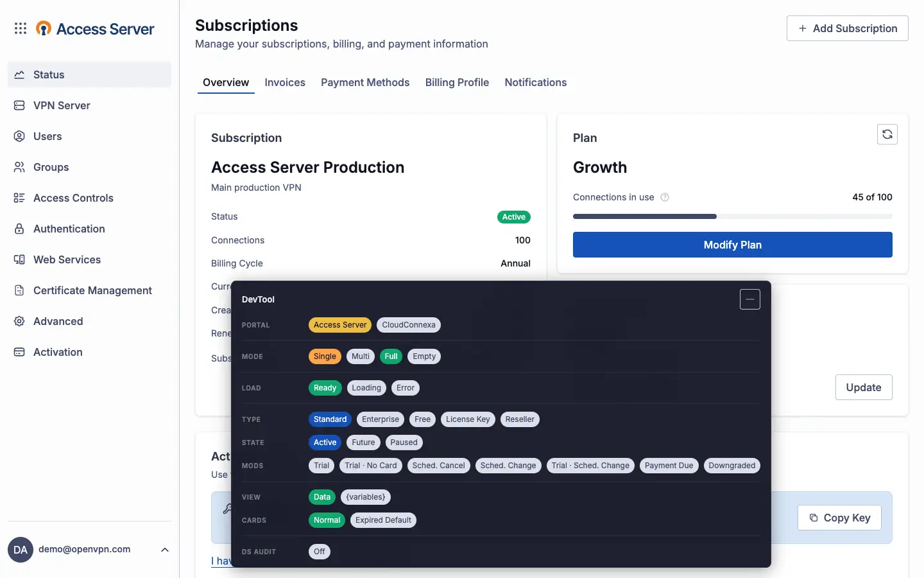Toggle the Payment Due mod

point(669,466)
